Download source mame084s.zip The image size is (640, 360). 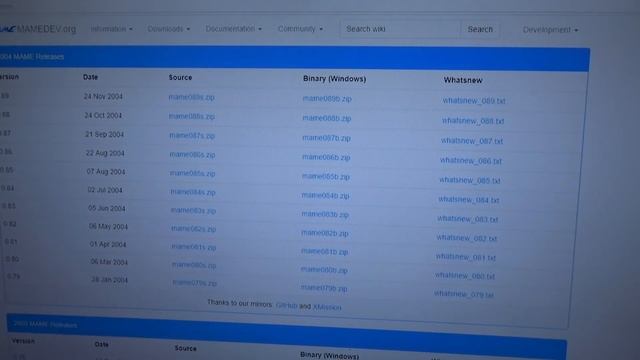tap(193, 192)
